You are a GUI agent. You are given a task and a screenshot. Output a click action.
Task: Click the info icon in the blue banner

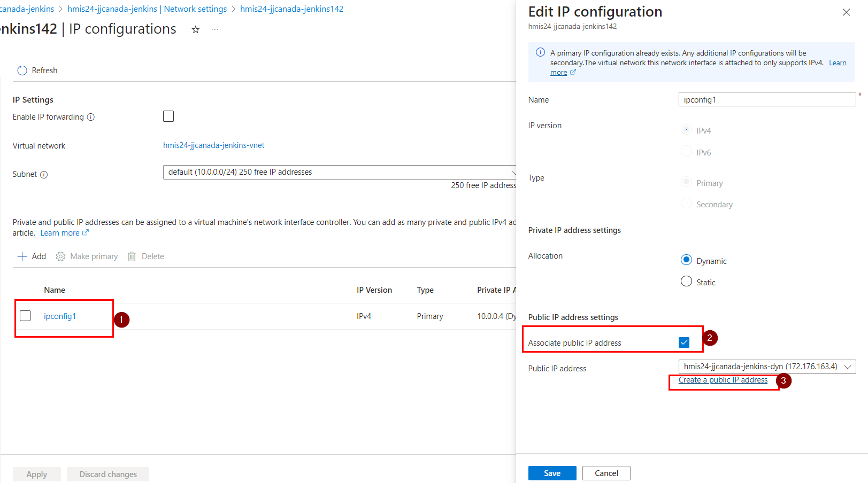(x=540, y=52)
